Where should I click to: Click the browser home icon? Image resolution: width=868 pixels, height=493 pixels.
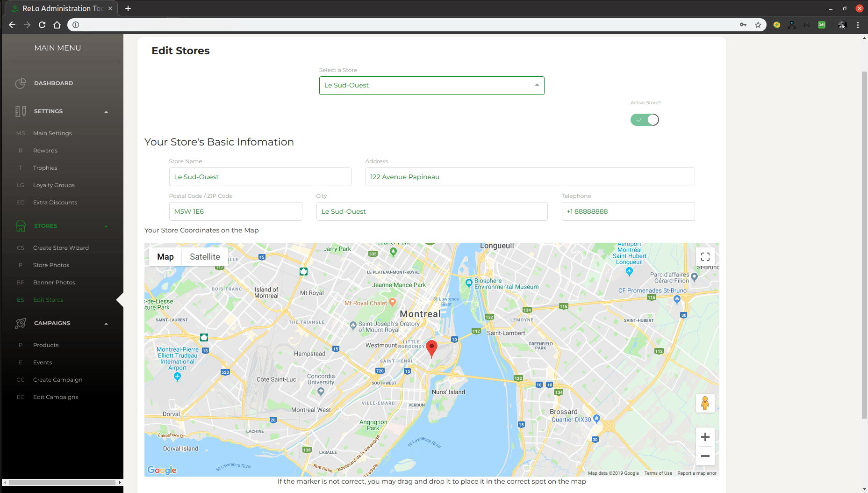[x=57, y=25]
